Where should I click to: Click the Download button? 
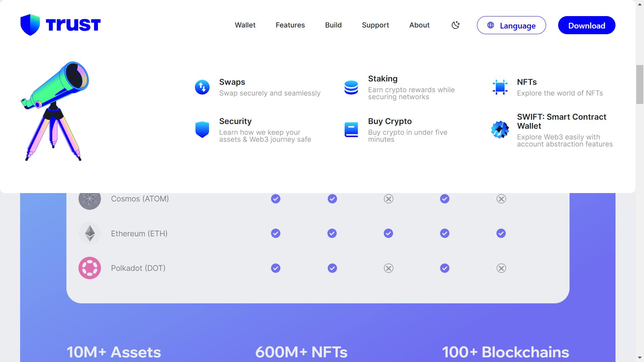587,25
